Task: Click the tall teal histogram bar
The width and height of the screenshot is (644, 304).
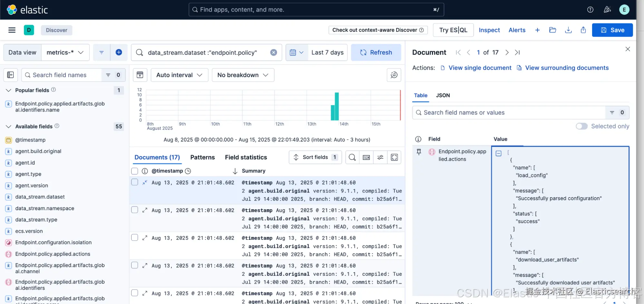Action: point(337,106)
